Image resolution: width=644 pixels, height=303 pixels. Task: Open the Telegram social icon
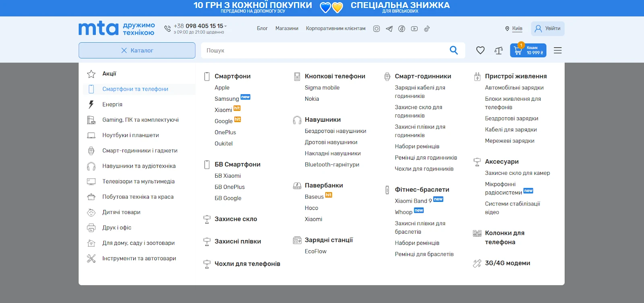click(x=389, y=29)
